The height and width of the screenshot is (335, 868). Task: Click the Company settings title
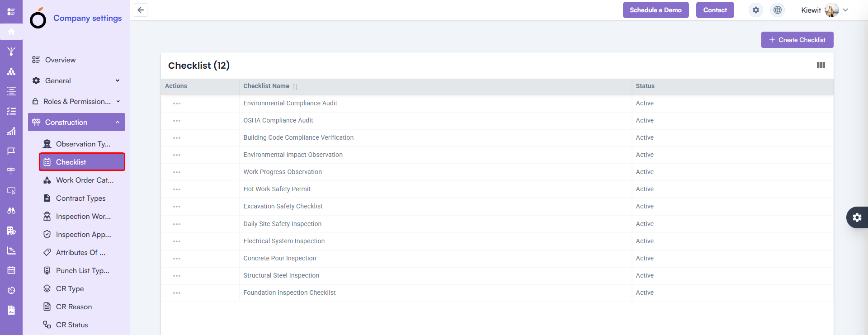(88, 18)
